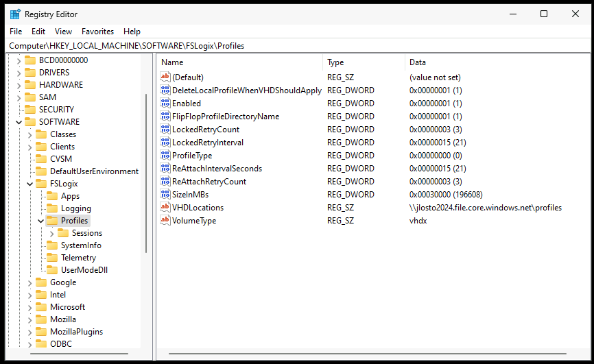This screenshot has width=594, height=364.
Task: Click the CVSM folder icon
Action: [41, 159]
